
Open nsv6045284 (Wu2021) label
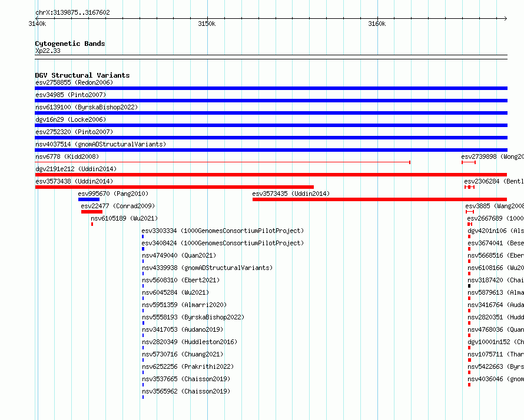coord(175,292)
